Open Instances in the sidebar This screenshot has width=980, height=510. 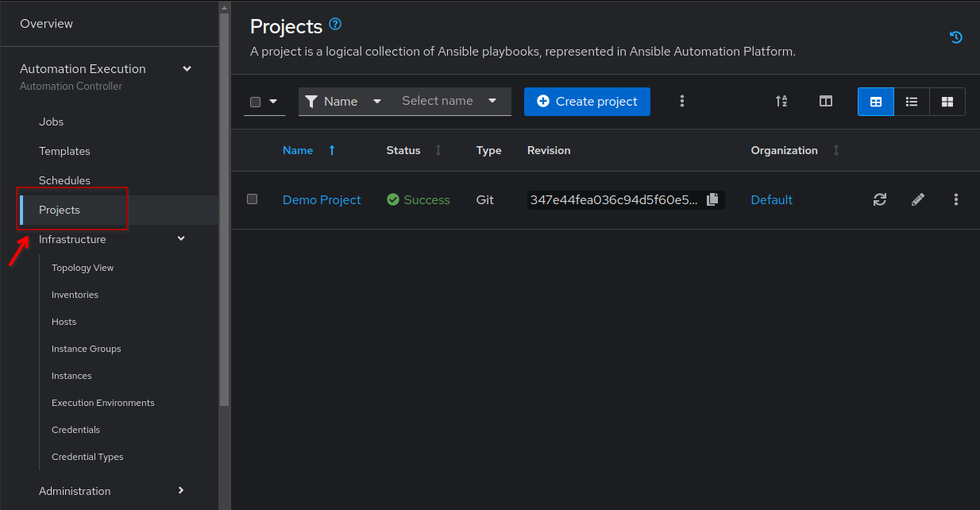71,376
